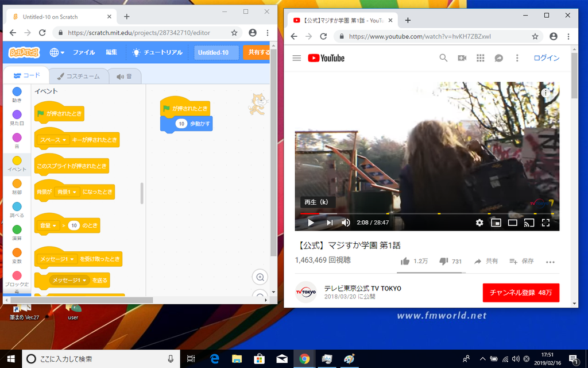The image size is (588, 368).
Task: Reload the Scratch browser page
Action: click(42, 33)
